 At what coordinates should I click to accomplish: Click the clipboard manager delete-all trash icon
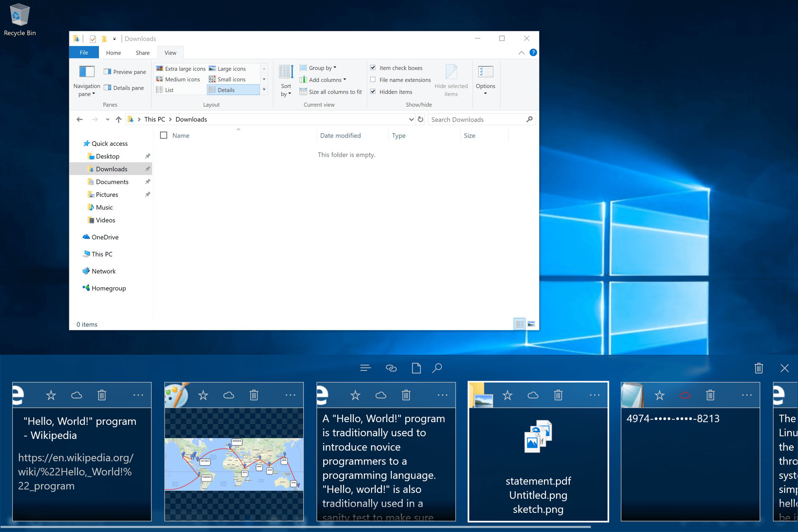tap(758, 368)
